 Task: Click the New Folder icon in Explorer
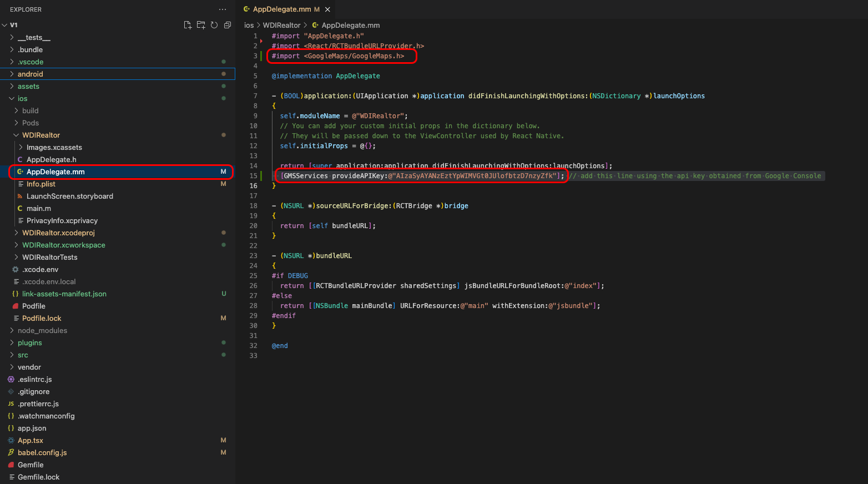(x=201, y=25)
